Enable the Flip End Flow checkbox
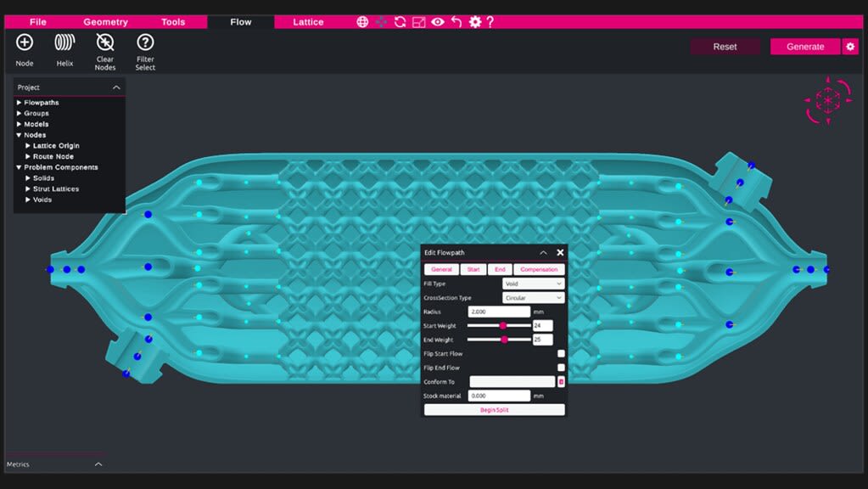Viewport: 868px width, 489px height. click(x=561, y=368)
